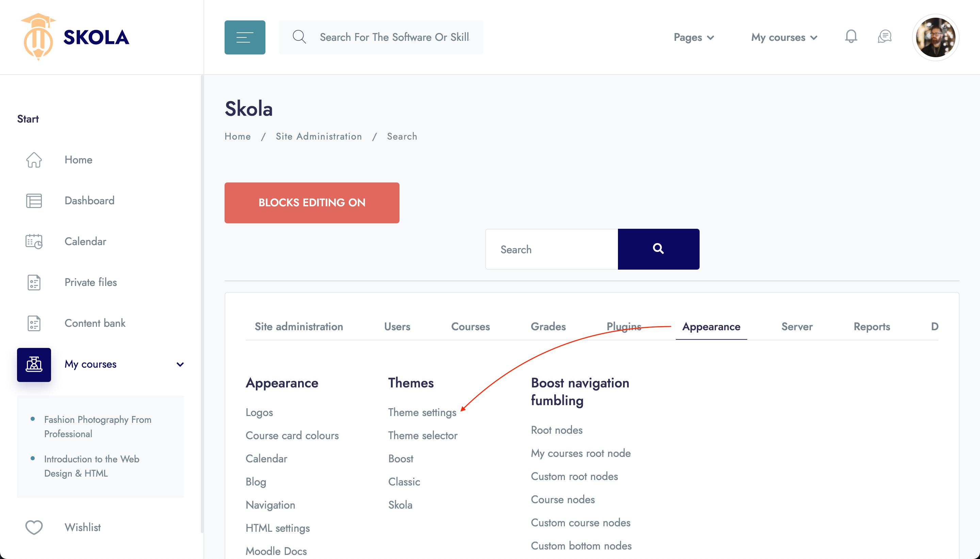
Task: Open the messages chat bubble icon
Action: [x=884, y=36]
